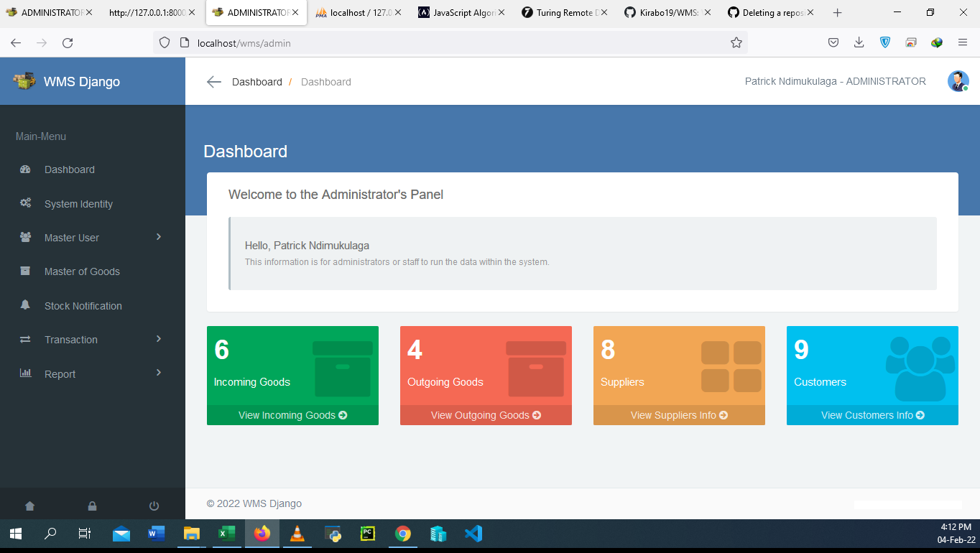Expand the Transaction submenu chevron
The image size is (980, 553).
click(x=159, y=339)
